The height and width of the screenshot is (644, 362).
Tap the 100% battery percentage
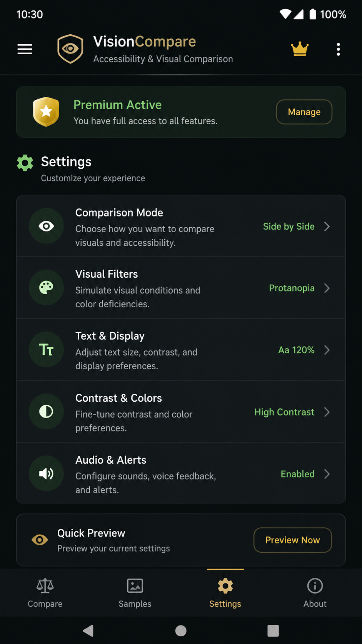pos(333,15)
